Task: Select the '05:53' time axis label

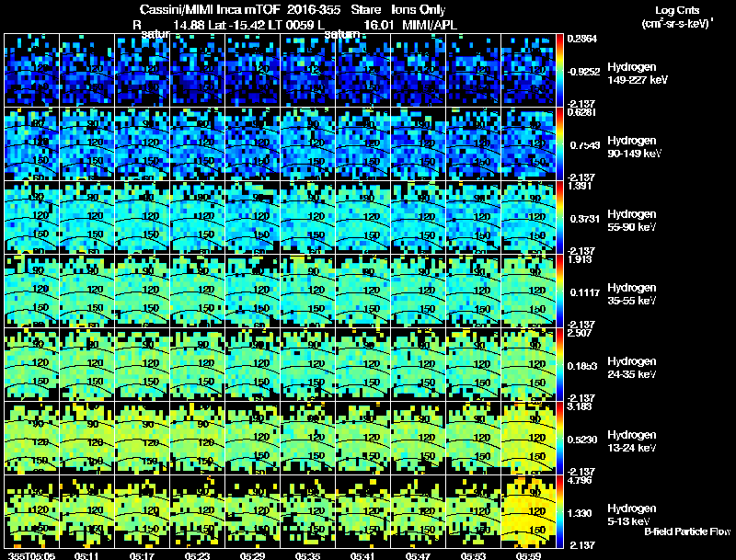Action: point(473,555)
